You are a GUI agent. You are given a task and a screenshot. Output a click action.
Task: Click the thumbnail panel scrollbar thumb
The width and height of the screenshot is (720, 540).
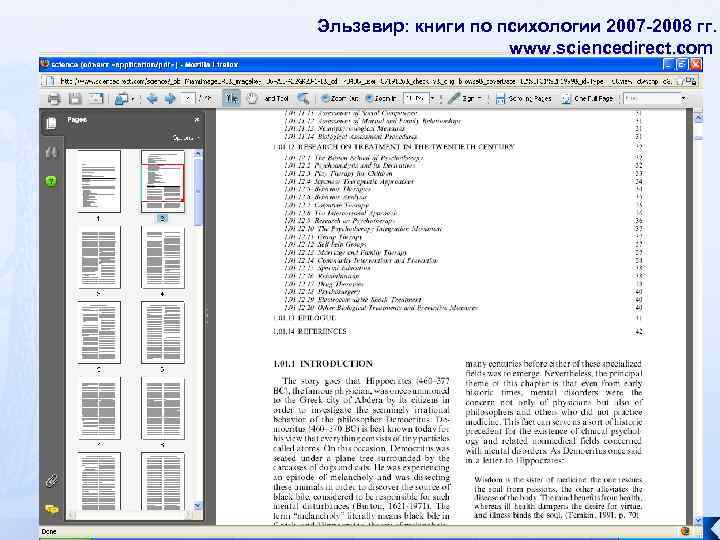[x=198, y=192]
